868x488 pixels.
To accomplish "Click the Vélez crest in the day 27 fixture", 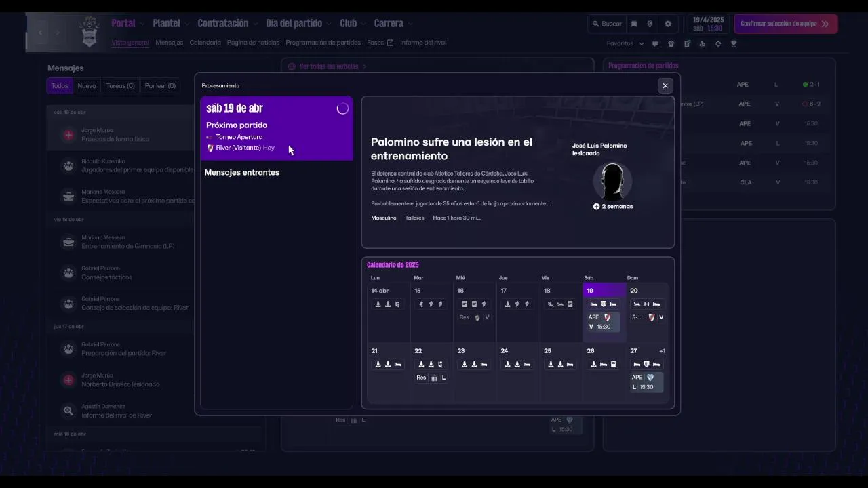I will coord(650,378).
